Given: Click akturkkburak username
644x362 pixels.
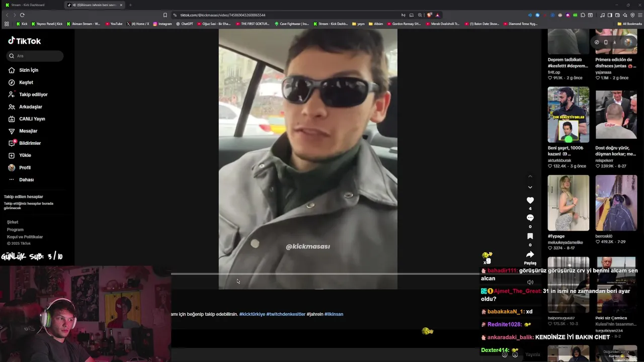Looking at the screenshot, I should point(559,160).
